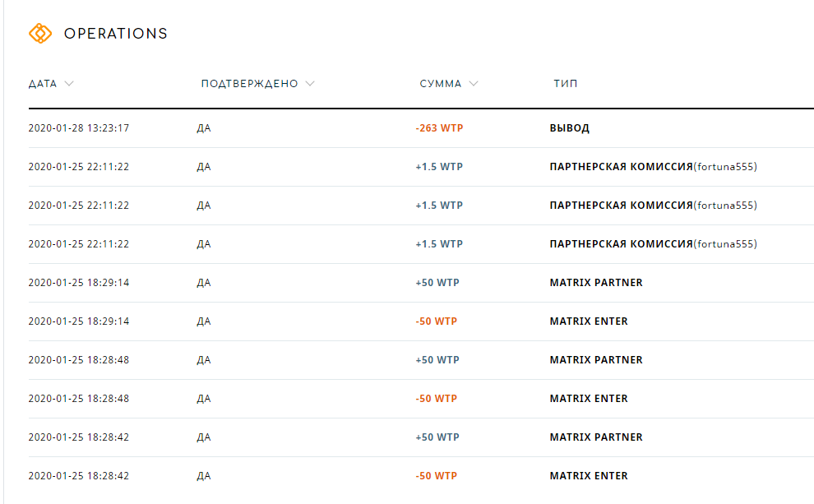814x504 pixels.
Task: Click ДА confirmation in the ВЫВОД row
Action: click(204, 128)
